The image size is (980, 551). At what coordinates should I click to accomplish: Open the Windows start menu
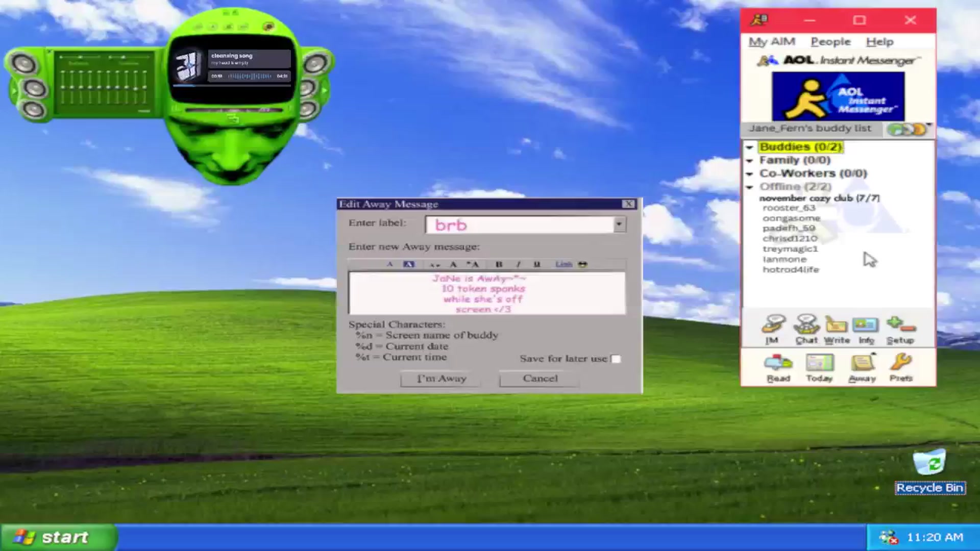[59, 537]
